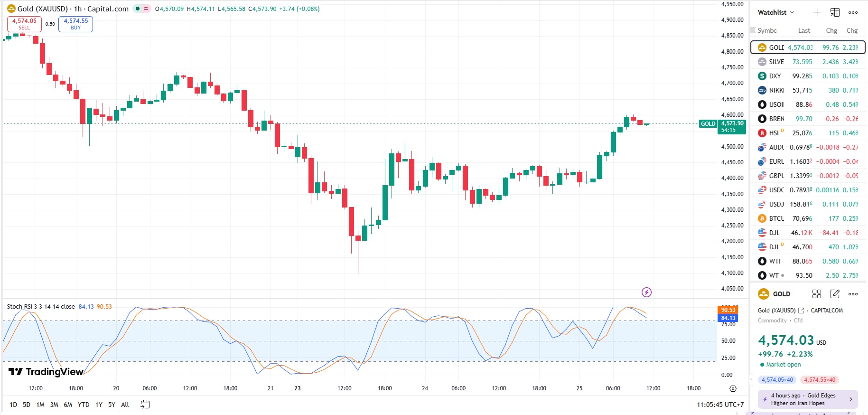The image size is (868, 415).
Task: Select the YTD time range
Action: coord(84,405)
